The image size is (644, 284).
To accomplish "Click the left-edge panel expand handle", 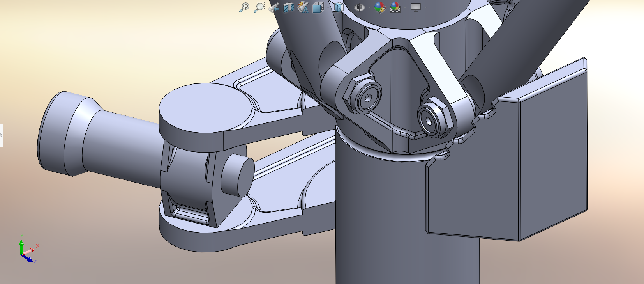I will pos(1,135).
